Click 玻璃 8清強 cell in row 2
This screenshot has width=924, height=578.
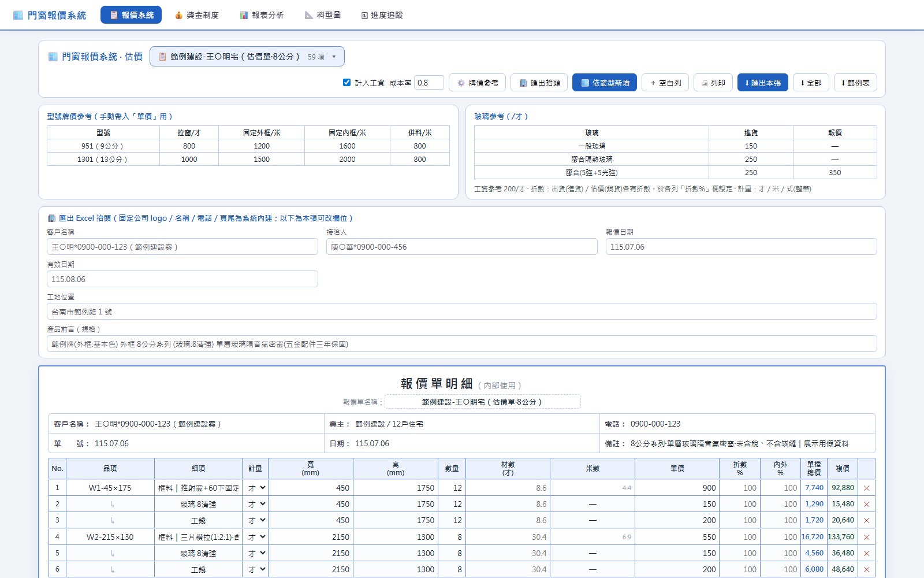(x=198, y=504)
